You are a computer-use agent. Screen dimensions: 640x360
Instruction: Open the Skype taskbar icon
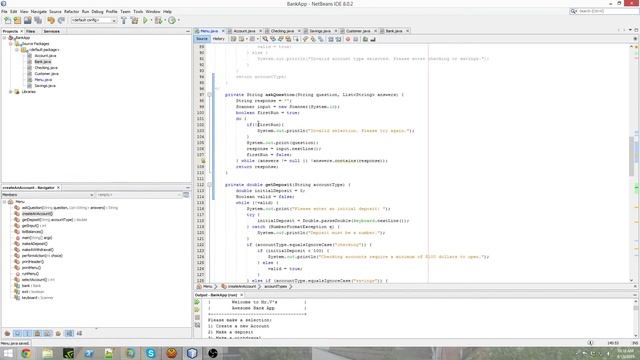coord(151,353)
